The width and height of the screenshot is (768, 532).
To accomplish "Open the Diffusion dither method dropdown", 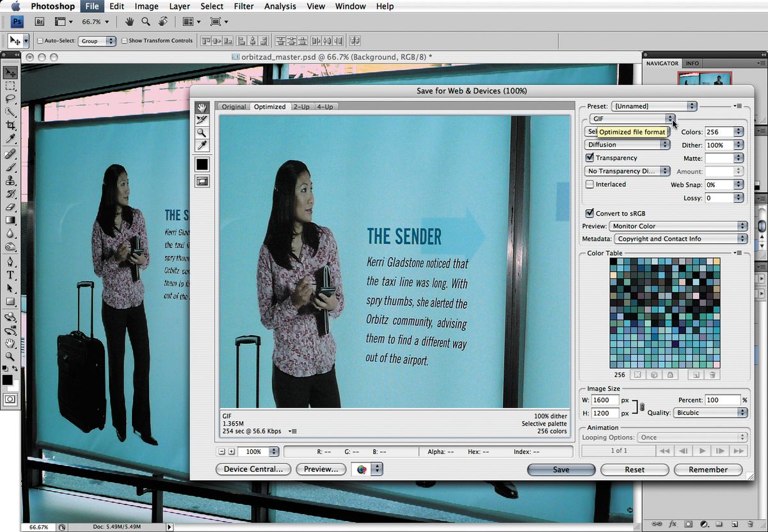I will (628, 145).
